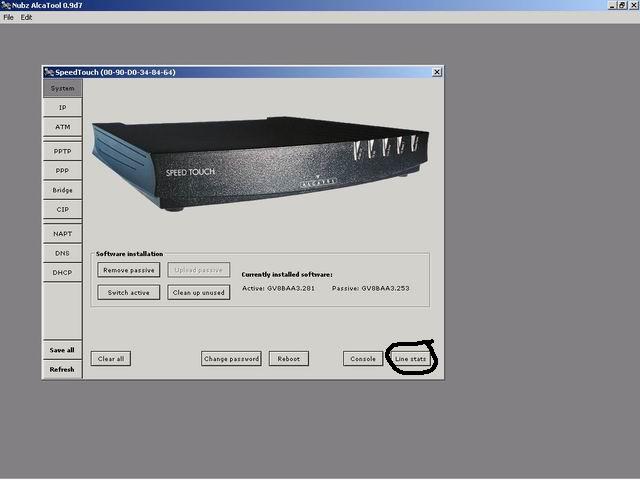Minimize the AlcaTool main window
The width and height of the screenshot is (640, 480).
[x=612, y=5]
